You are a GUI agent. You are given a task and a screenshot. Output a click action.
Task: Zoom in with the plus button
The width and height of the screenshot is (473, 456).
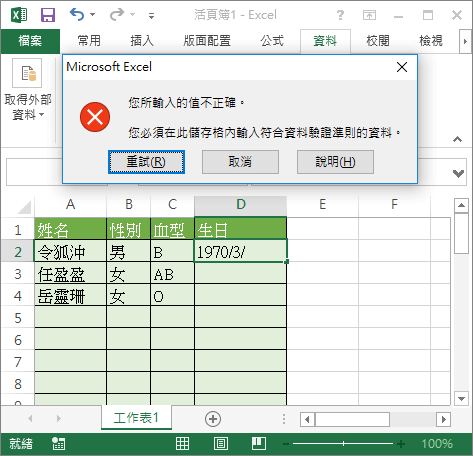coord(401,444)
